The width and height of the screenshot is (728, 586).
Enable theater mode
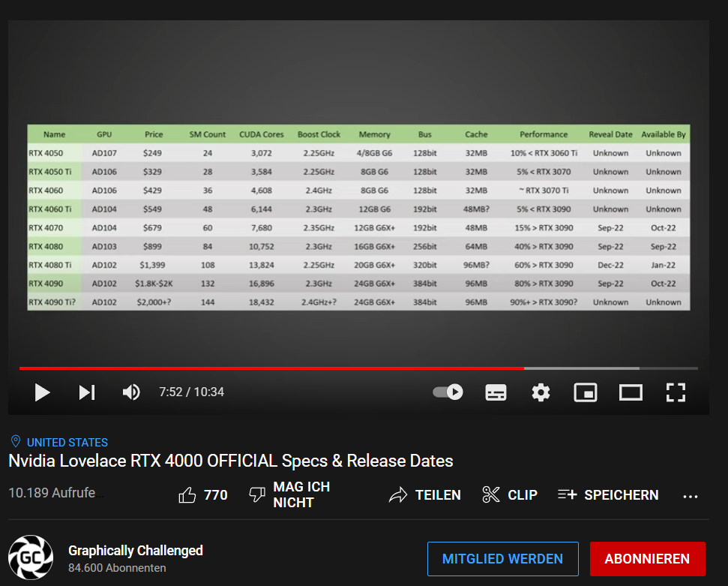pyautogui.click(x=631, y=392)
